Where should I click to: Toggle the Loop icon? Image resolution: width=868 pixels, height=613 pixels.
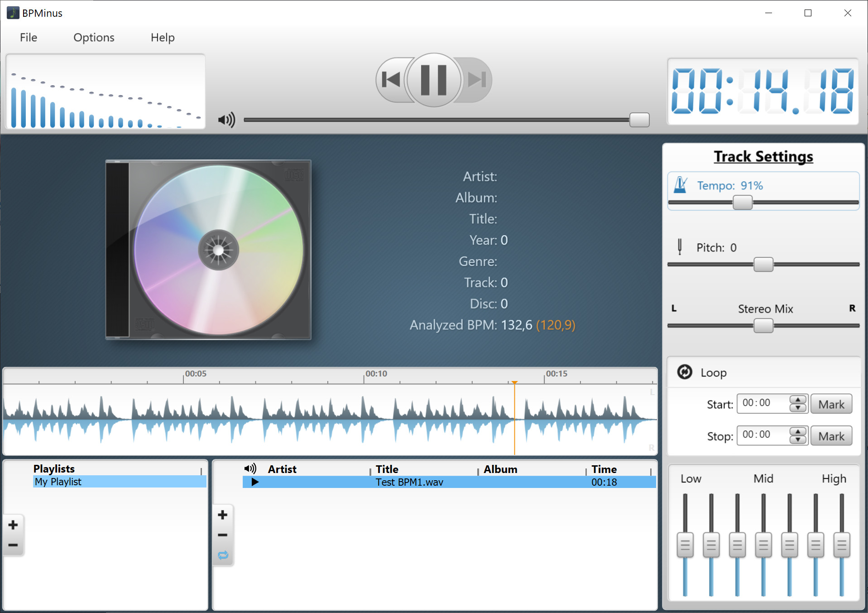tap(685, 372)
